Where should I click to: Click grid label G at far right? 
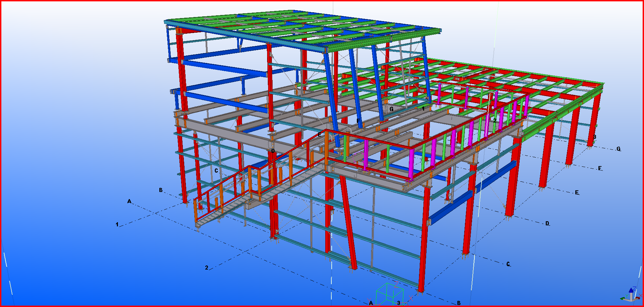tap(619, 149)
